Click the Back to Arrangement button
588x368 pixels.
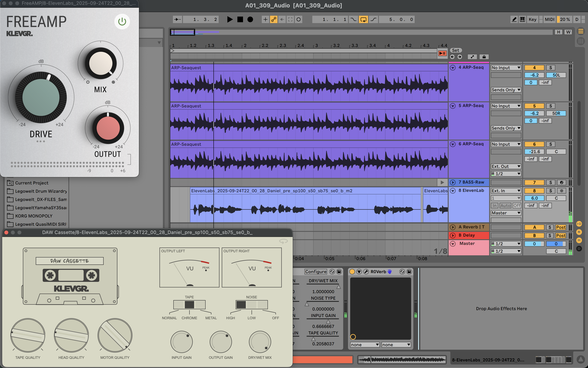pos(442,53)
